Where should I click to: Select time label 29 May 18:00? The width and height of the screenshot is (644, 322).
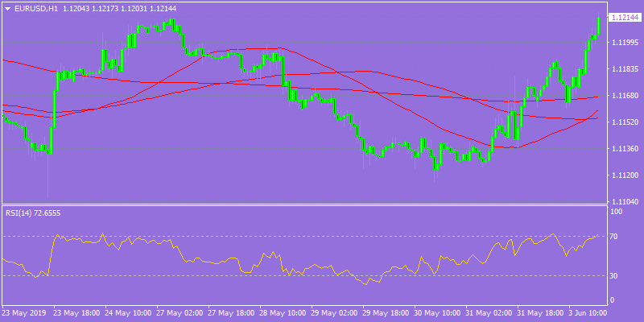click(x=386, y=313)
